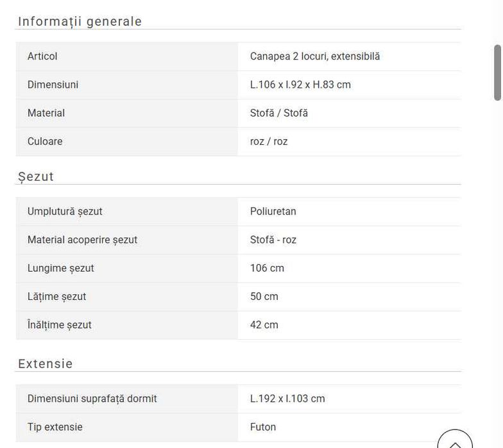
Task: Click "Canapea 2 locuri, extensibilă" value
Action: (315, 56)
